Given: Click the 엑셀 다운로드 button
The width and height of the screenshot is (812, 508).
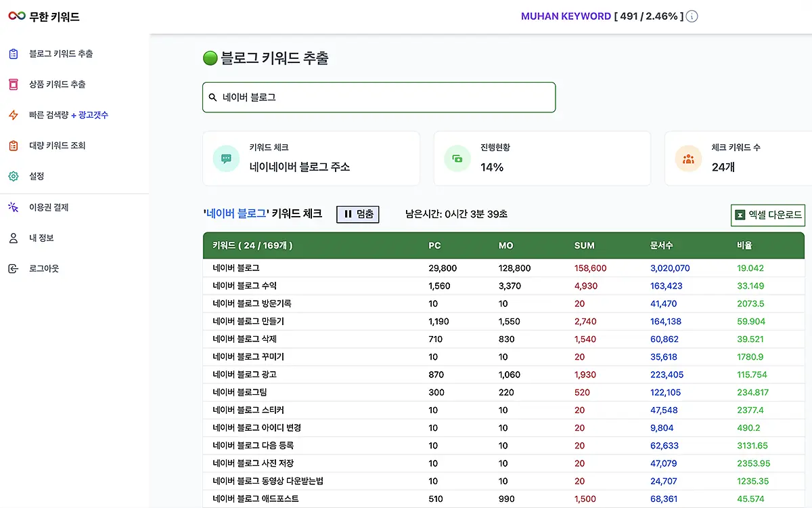Looking at the screenshot, I should pos(767,214).
